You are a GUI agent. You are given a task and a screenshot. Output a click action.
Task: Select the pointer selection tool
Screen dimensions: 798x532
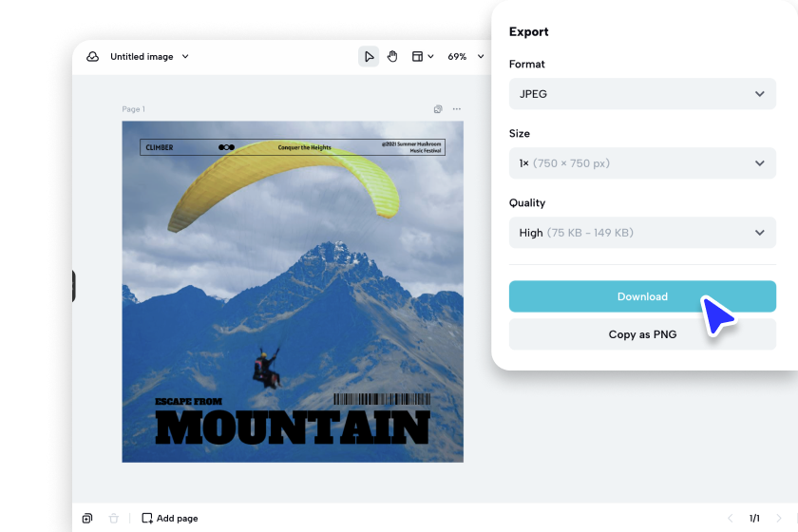[368, 57]
